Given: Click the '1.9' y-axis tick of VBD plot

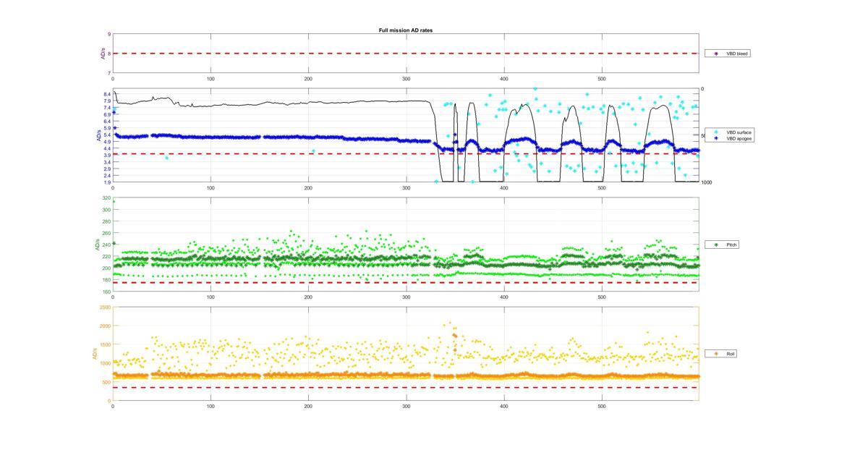Looking at the screenshot, I should coord(107,182).
